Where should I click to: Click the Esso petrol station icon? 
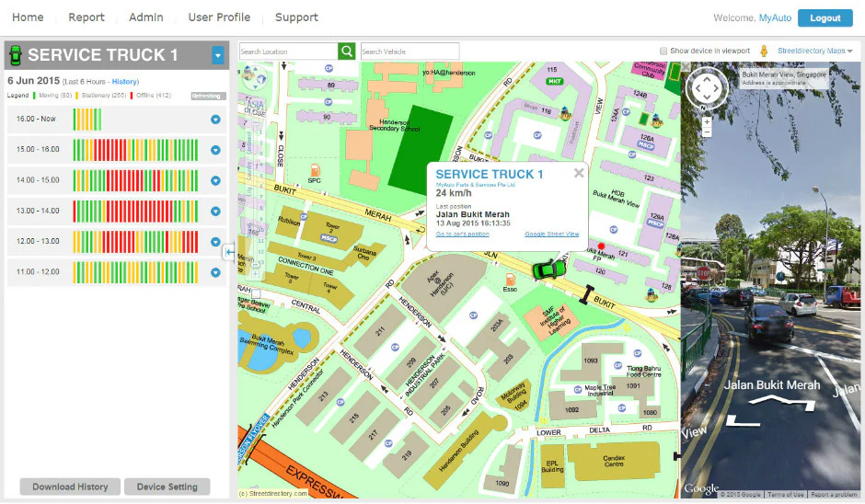(511, 279)
